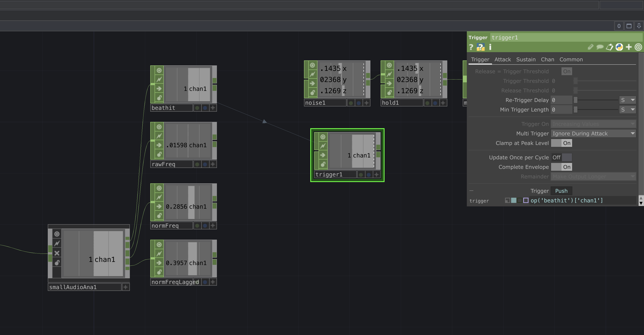Image resolution: width=644 pixels, height=335 pixels.
Task: Toggle the viewer active icon on beathit node
Action: point(159,71)
